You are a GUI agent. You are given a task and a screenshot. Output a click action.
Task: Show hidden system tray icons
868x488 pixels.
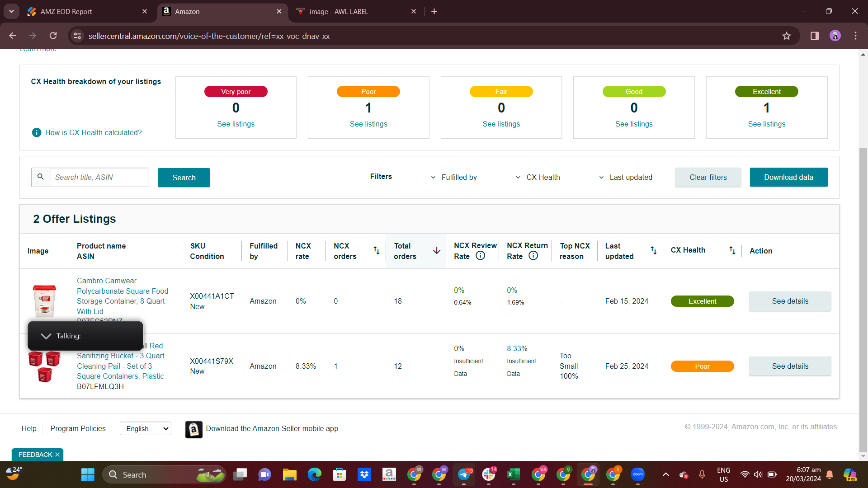point(665,475)
